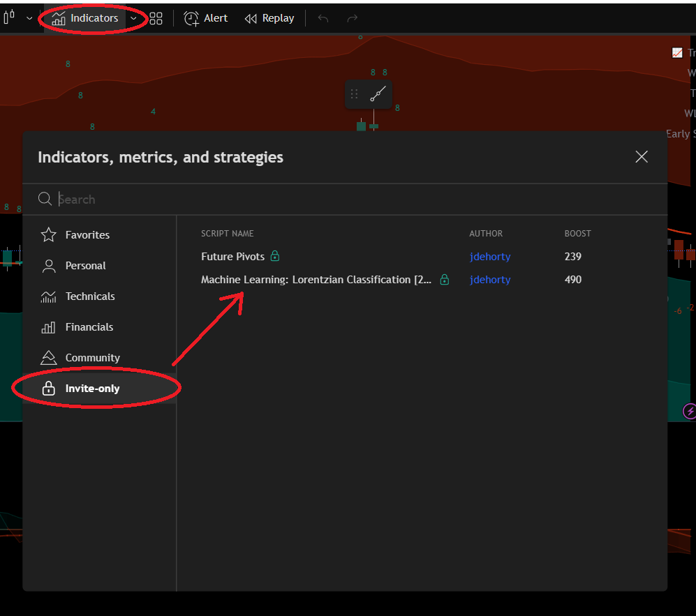Viewport: 696px width, 616px height.
Task: Open the Indicator templates grid icon
Action: [156, 18]
